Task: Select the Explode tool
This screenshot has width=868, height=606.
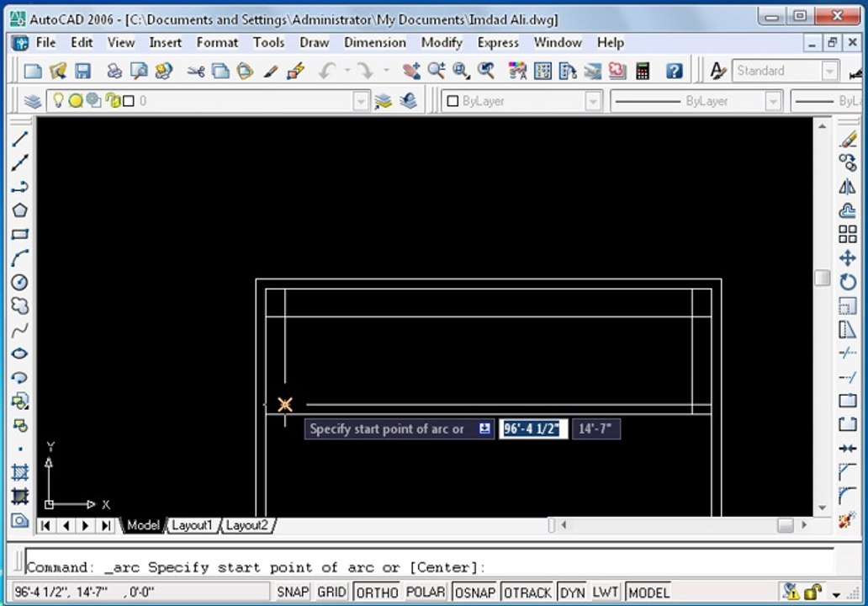Action: point(848,519)
